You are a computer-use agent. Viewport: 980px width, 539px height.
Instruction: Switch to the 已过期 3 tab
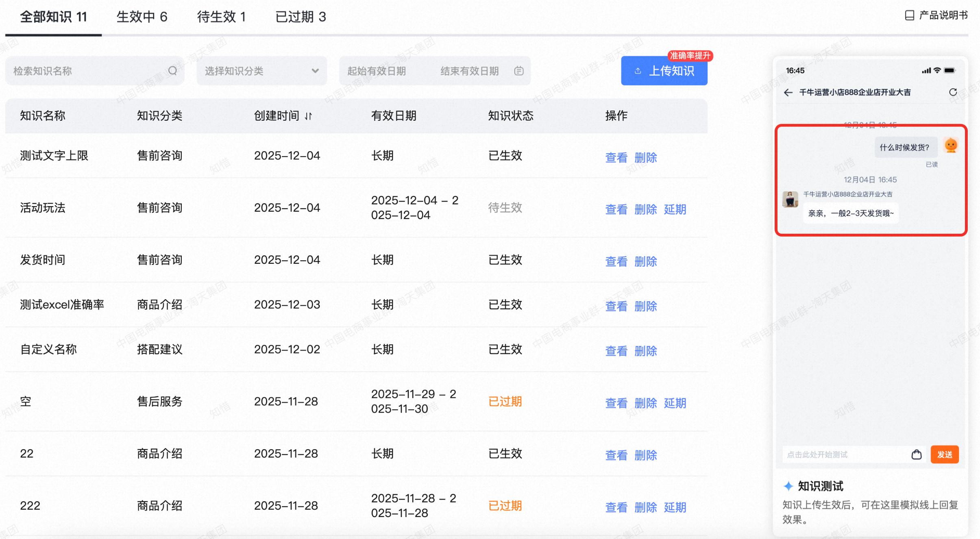(x=301, y=17)
